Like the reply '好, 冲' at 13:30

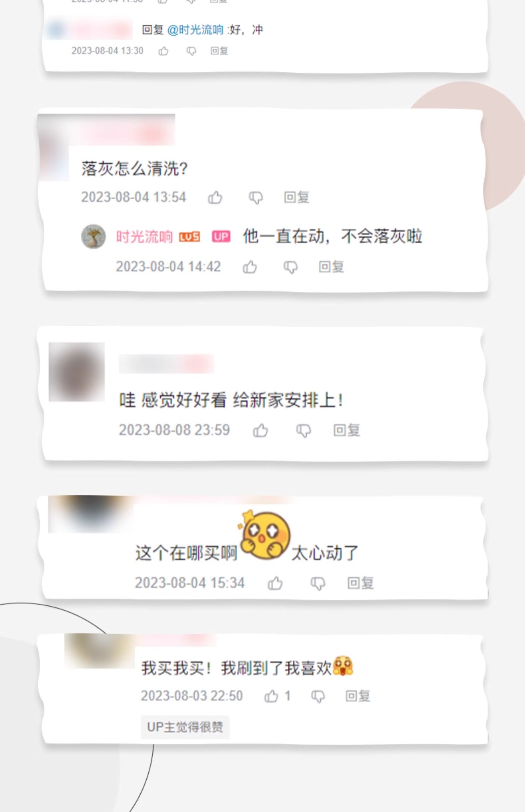pos(163,51)
